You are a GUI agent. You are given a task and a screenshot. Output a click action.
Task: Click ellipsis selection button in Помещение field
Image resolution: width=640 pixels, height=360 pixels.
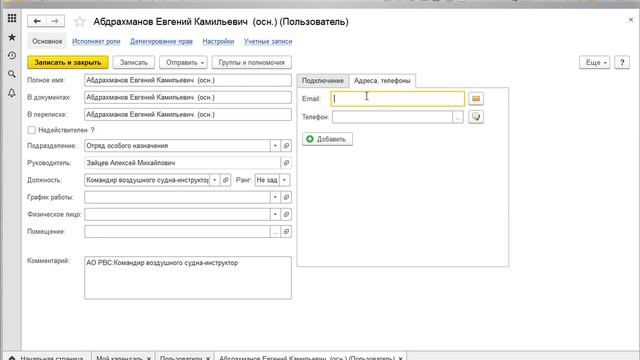tap(275, 231)
